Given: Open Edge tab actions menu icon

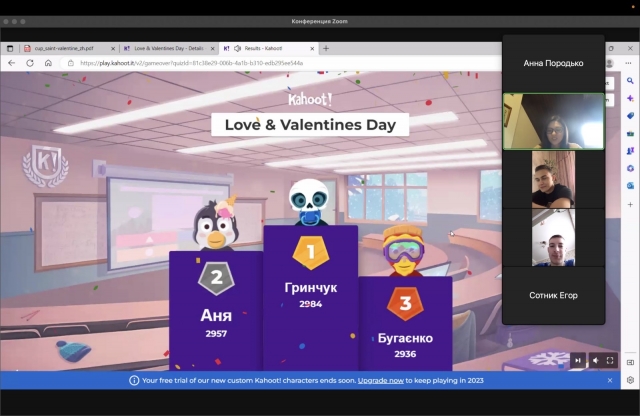Looking at the screenshot, I should pos(10,49).
